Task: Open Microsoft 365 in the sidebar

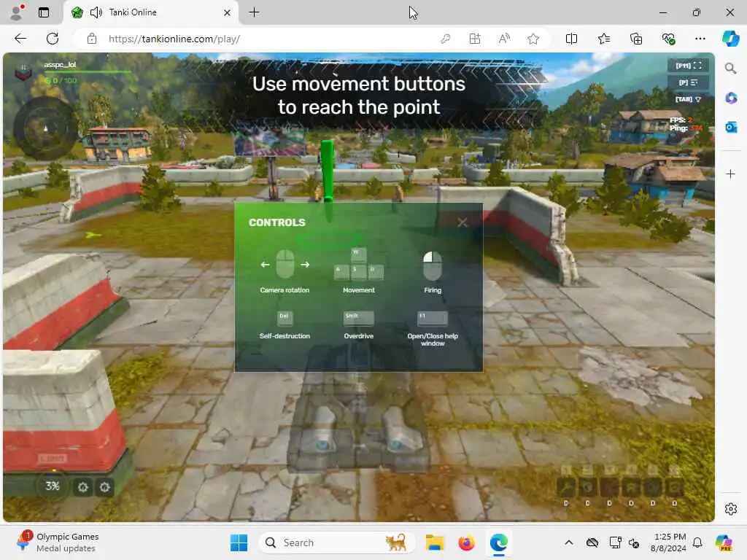Action: coord(731,98)
